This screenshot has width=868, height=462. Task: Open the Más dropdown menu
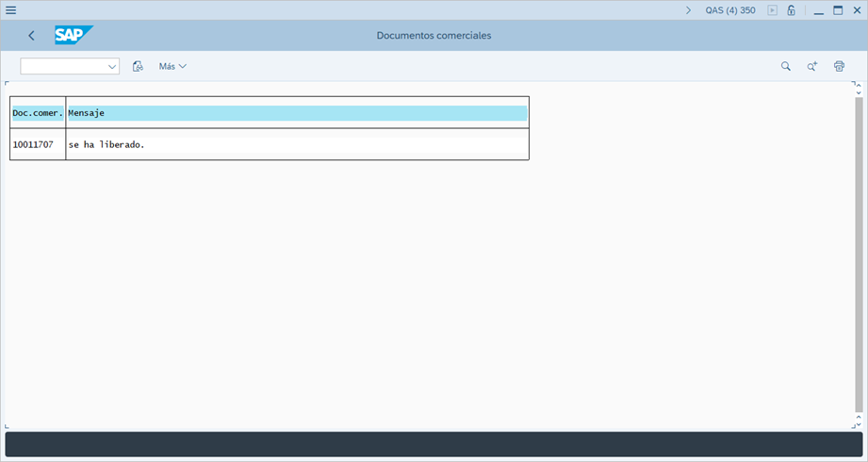click(x=172, y=67)
